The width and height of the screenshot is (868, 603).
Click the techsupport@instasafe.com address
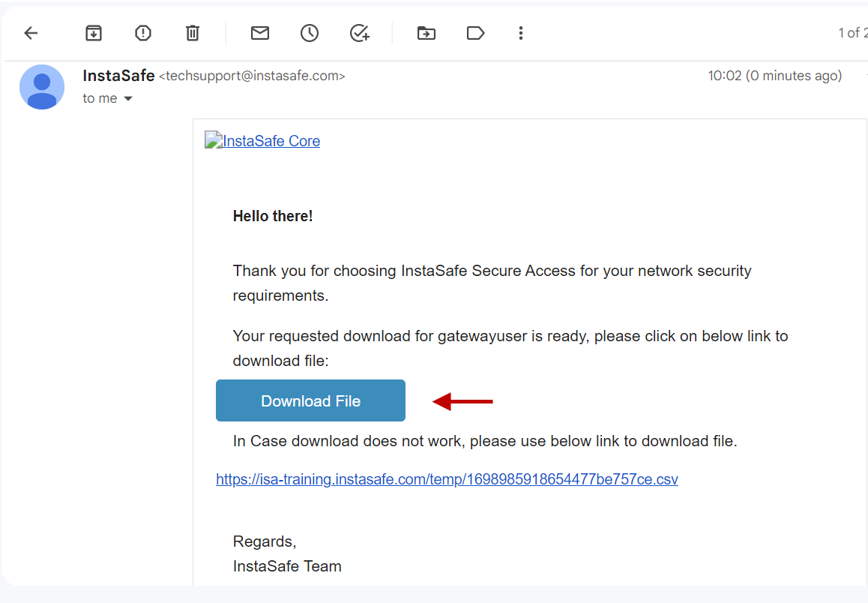pyautogui.click(x=252, y=76)
